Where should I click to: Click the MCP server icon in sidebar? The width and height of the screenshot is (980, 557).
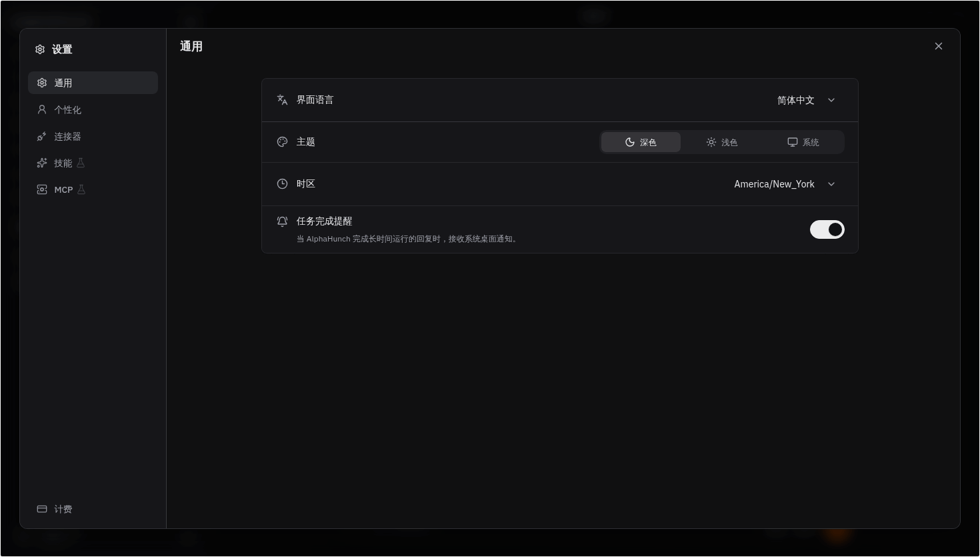click(x=42, y=189)
